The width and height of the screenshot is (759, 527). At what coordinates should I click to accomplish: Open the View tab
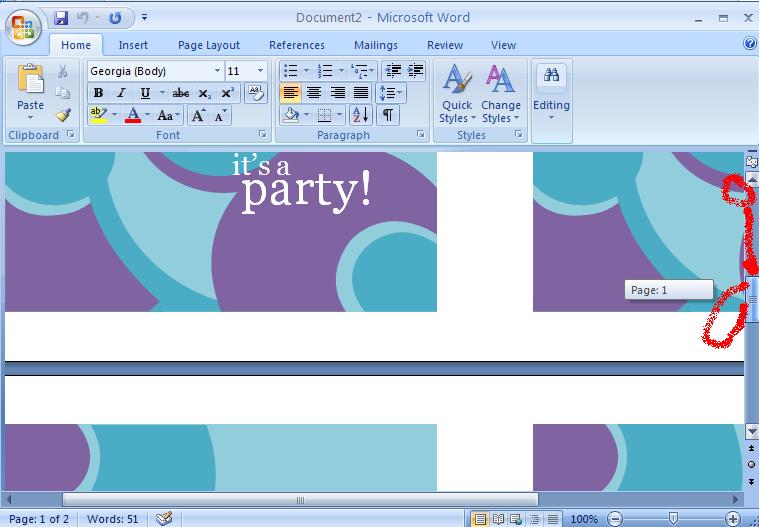click(503, 45)
